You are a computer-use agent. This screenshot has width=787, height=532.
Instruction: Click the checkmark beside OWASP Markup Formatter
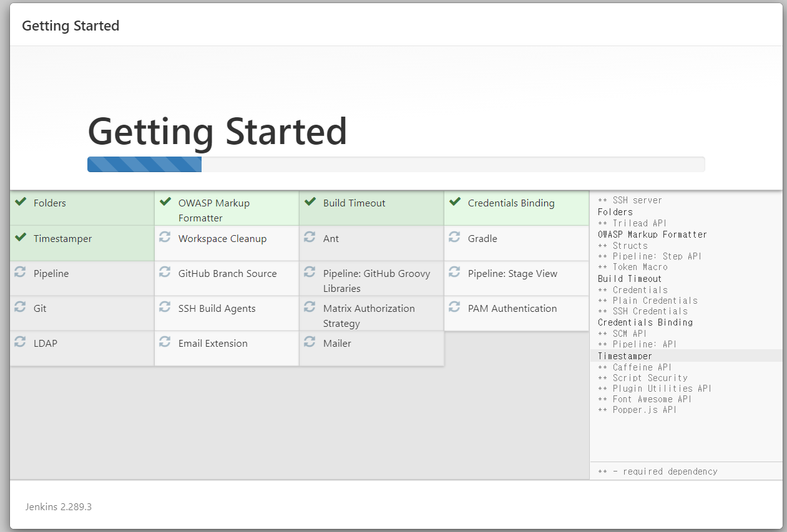pyautogui.click(x=165, y=202)
